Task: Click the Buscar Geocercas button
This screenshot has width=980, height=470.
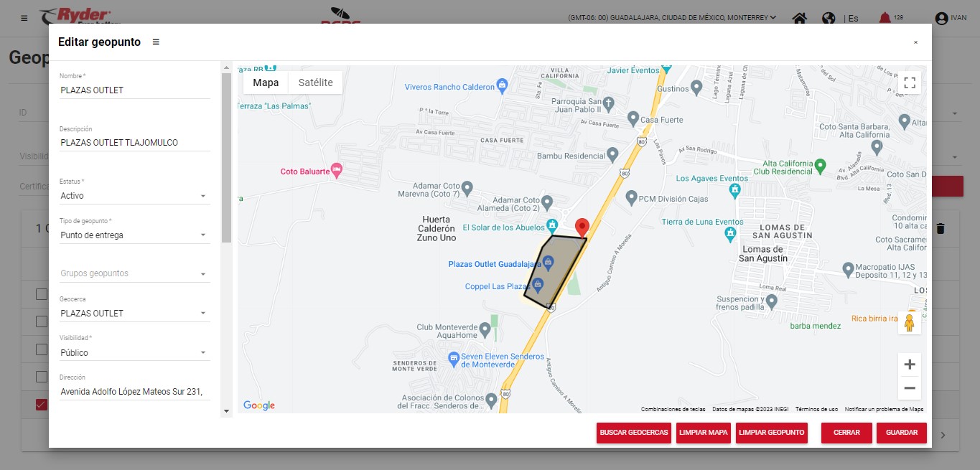Action: (634, 433)
